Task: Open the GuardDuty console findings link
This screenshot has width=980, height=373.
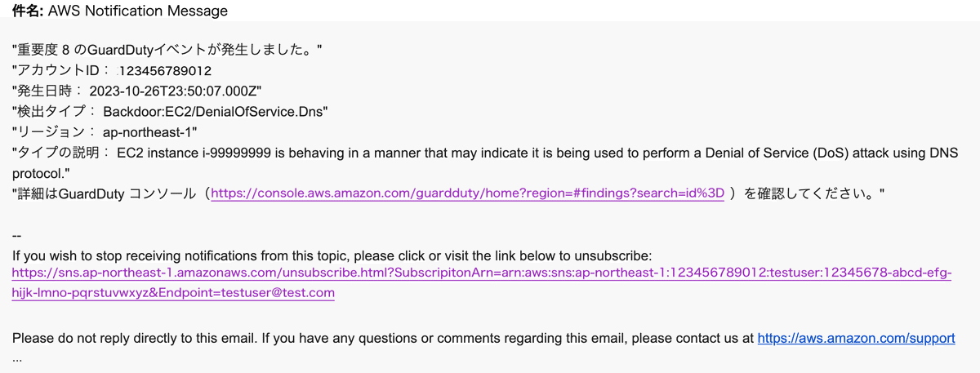Action: [468, 193]
